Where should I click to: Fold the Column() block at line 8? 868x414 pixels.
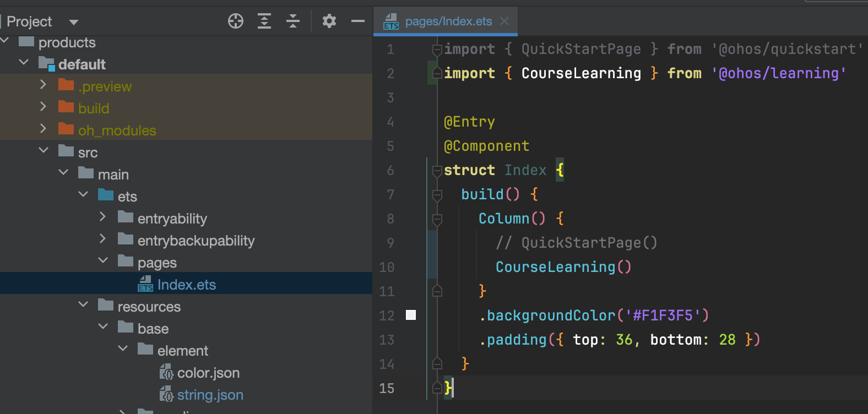pos(437,219)
